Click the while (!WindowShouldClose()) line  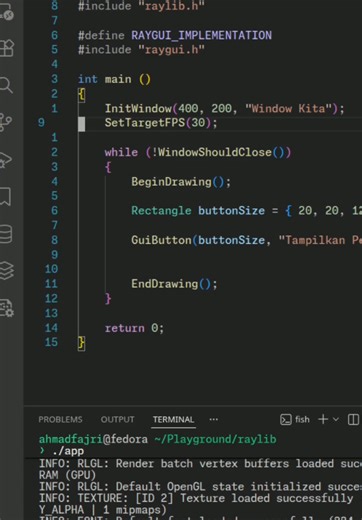tap(198, 152)
